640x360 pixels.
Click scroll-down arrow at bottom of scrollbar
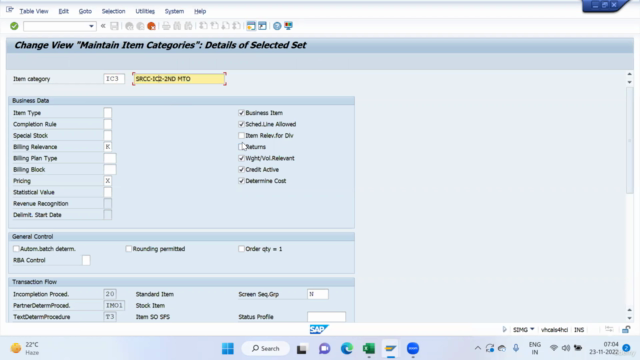point(629,318)
